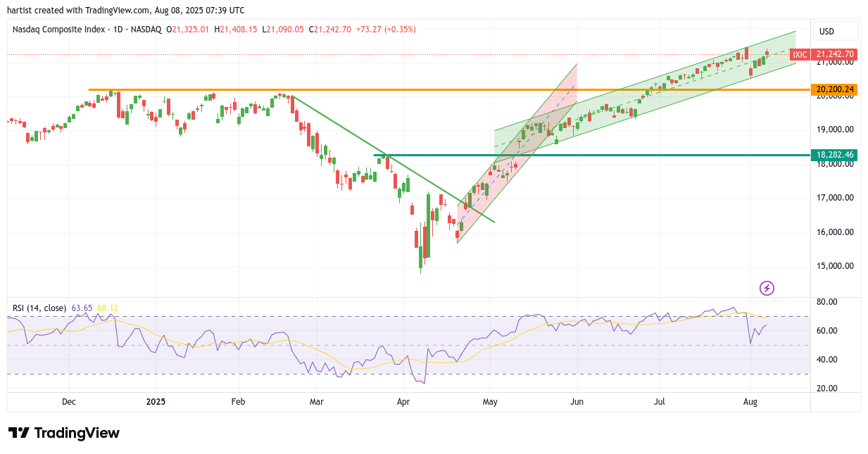Click the Feb label on time axis
The width and height of the screenshot is (868, 454).
tap(238, 402)
